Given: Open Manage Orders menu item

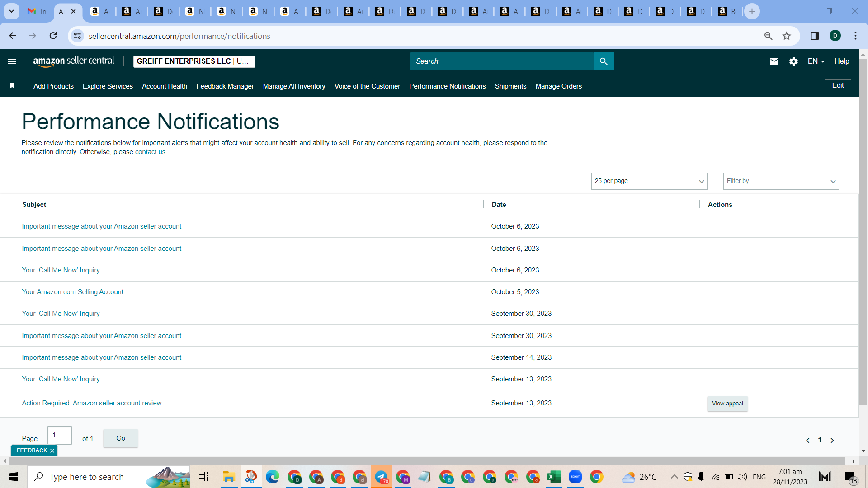Looking at the screenshot, I should (558, 86).
